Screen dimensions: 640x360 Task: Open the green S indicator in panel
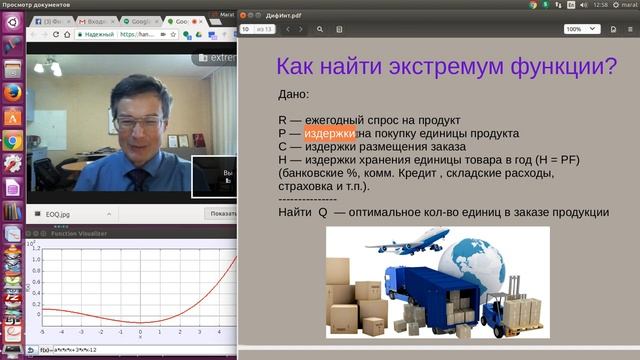pyautogui.click(x=546, y=5)
